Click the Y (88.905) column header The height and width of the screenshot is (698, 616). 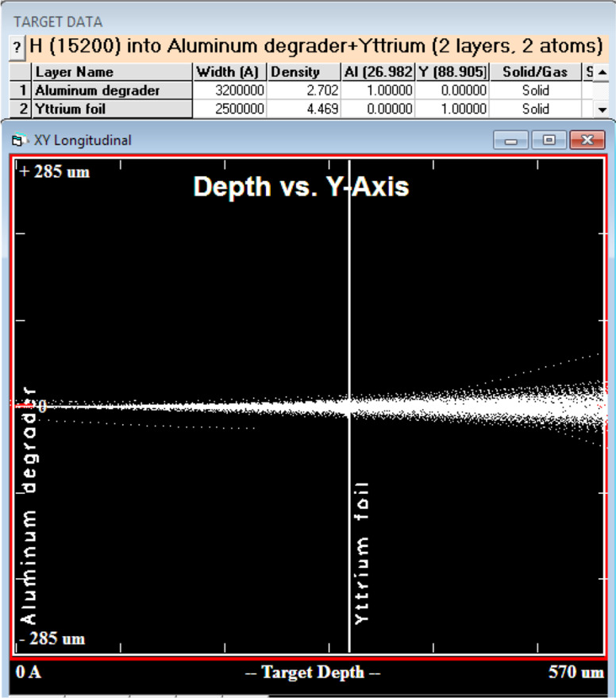pos(453,72)
